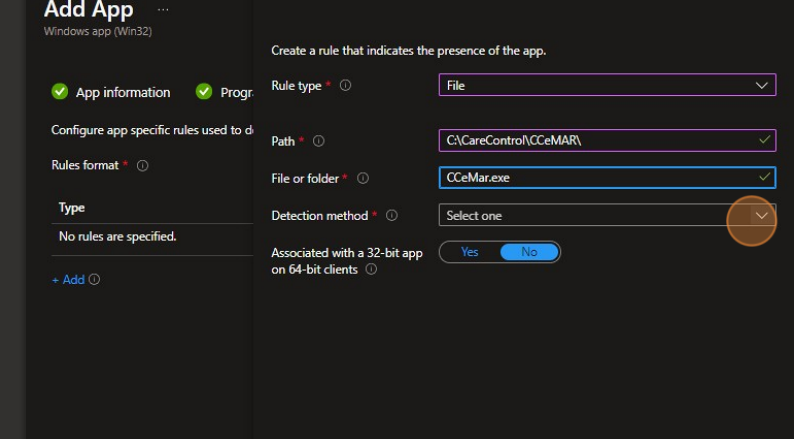Click the Type column header

(72, 208)
